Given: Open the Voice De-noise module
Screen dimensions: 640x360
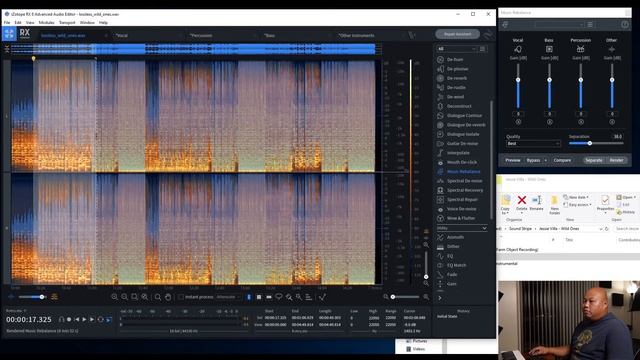Looking at the screenshot, I should pyautogui.click(x=461, y=209).
